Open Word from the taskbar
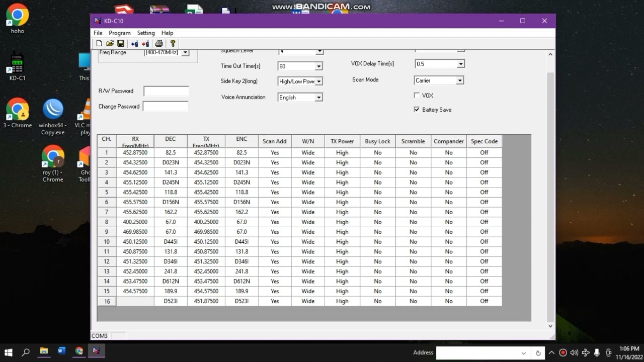This screenshot has width=644, height=362. (x=61, y=351)
